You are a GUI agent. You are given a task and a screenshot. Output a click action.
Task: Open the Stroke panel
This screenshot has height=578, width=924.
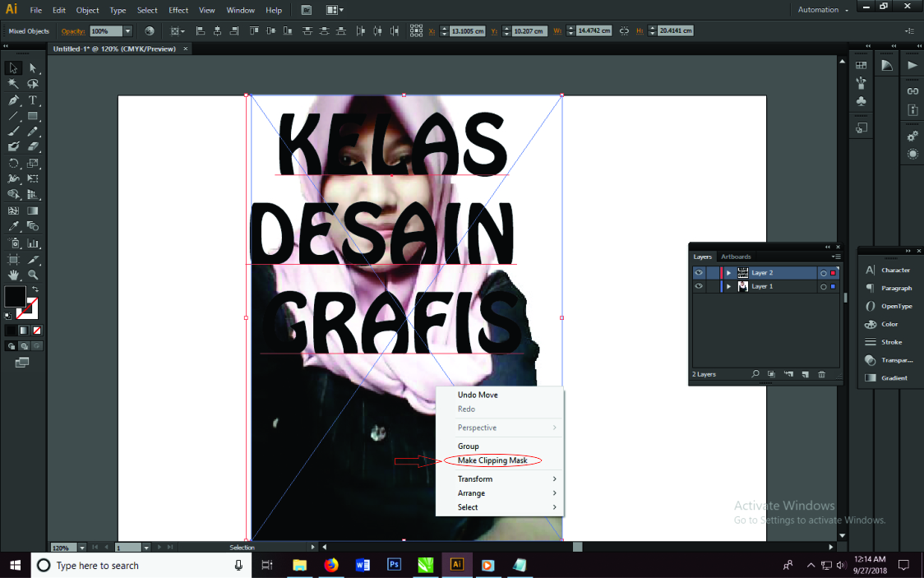coord(891,342)
